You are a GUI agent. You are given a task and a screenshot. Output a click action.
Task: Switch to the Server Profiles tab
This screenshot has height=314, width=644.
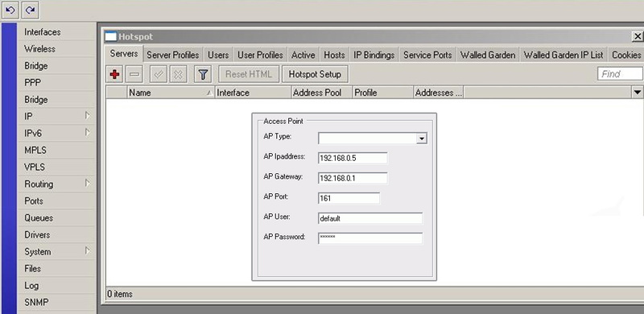tap(172, 55)
